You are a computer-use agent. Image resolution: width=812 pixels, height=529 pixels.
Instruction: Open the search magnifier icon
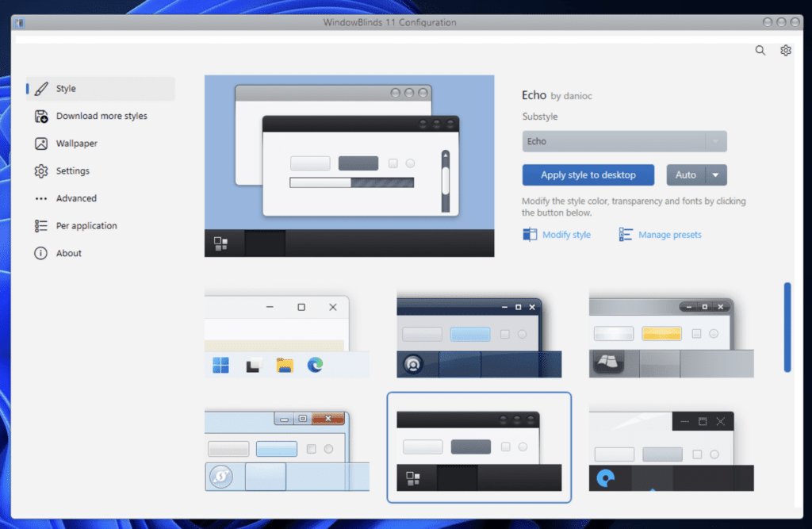click(760, 50)
